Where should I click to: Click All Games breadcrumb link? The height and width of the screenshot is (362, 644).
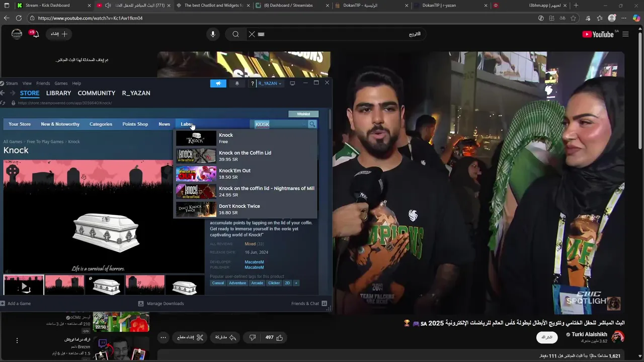click(x=13, y=142)
